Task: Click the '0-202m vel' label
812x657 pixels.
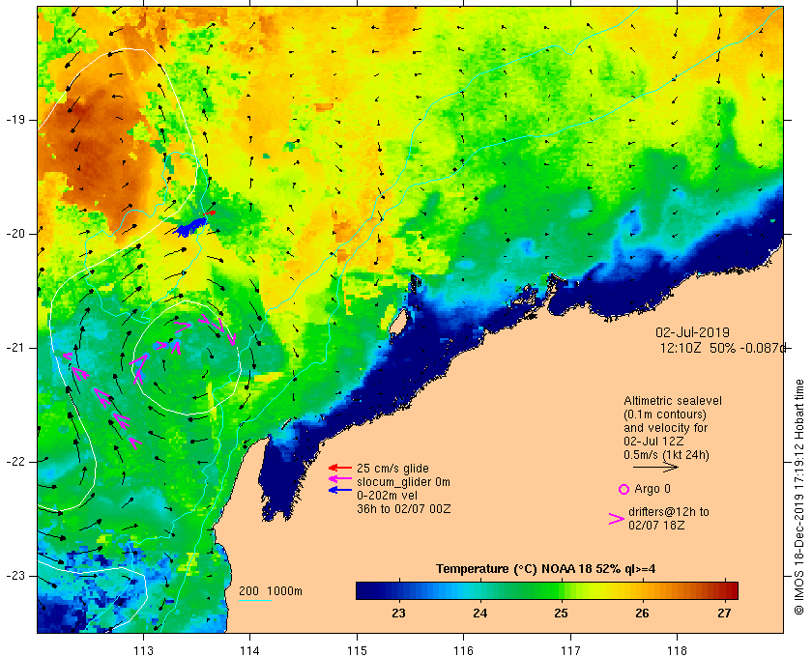Action: tap(387, 496)
